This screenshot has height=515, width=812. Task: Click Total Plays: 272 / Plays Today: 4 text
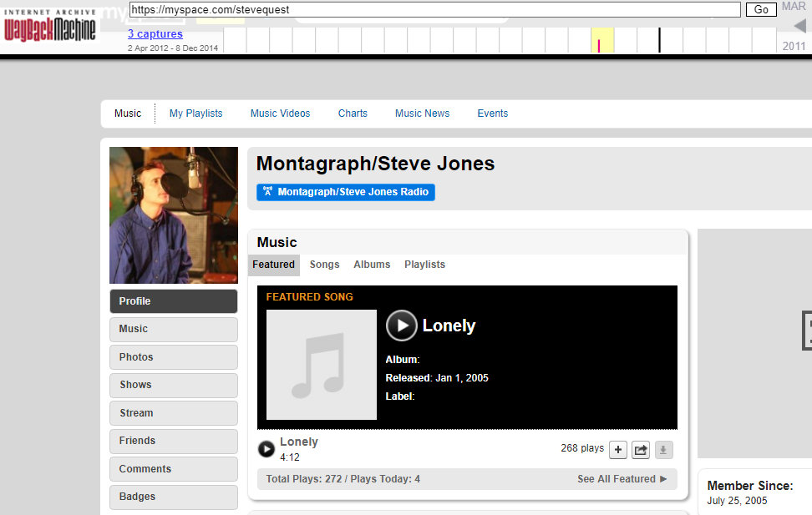(343, 479)
